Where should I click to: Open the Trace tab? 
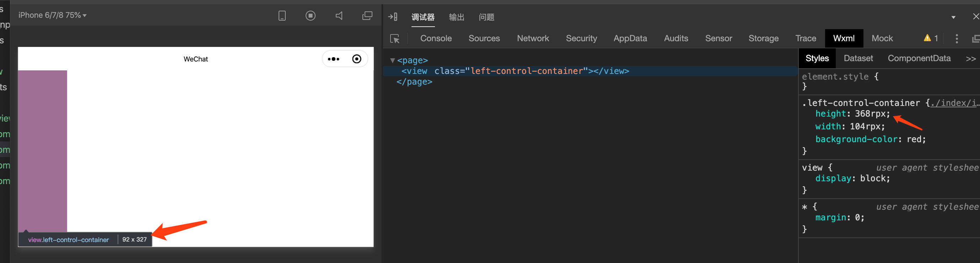pyautogui.click(x=806, y=38)
